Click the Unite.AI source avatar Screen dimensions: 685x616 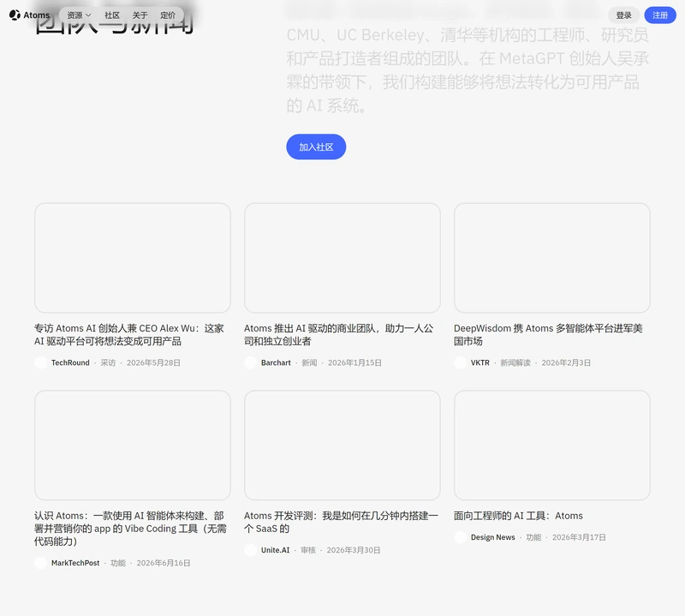tap(250, 550)
